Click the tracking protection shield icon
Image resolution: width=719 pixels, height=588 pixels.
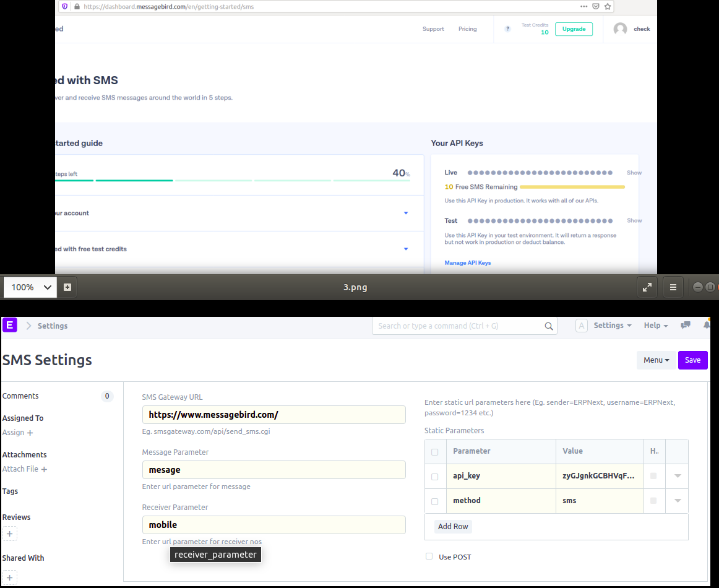coord(64,6)
